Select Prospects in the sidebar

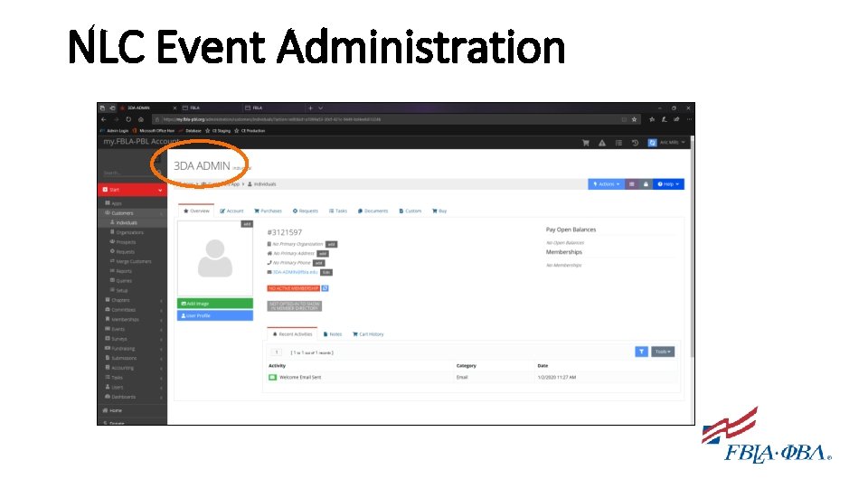pyautogui.click(x=126, y=242)
